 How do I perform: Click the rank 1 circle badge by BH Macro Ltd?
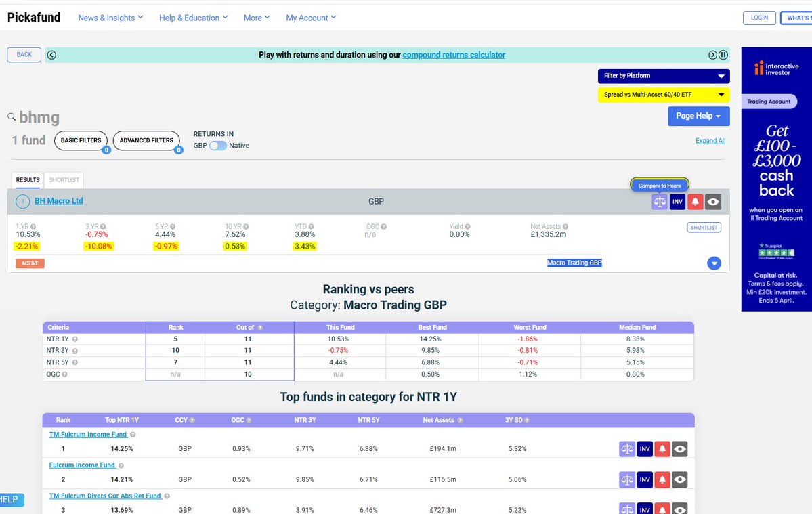tap(23, 201)
